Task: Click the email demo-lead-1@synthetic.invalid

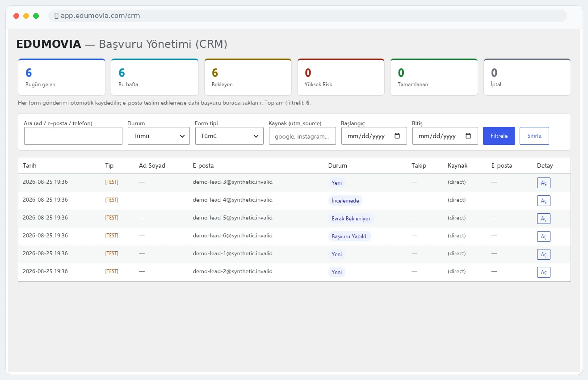Action: pyautogui.click(x=233, y=253)
